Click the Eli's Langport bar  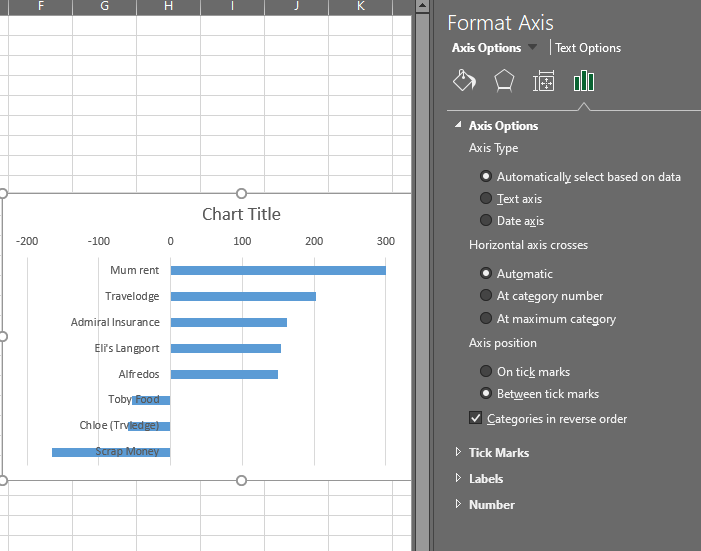pyautogui.click(x=226, y=348)
